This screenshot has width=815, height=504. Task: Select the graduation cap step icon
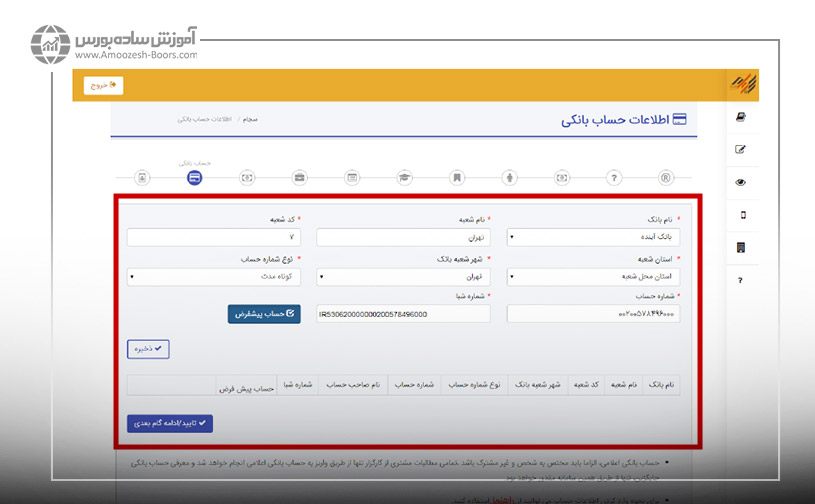404,178
